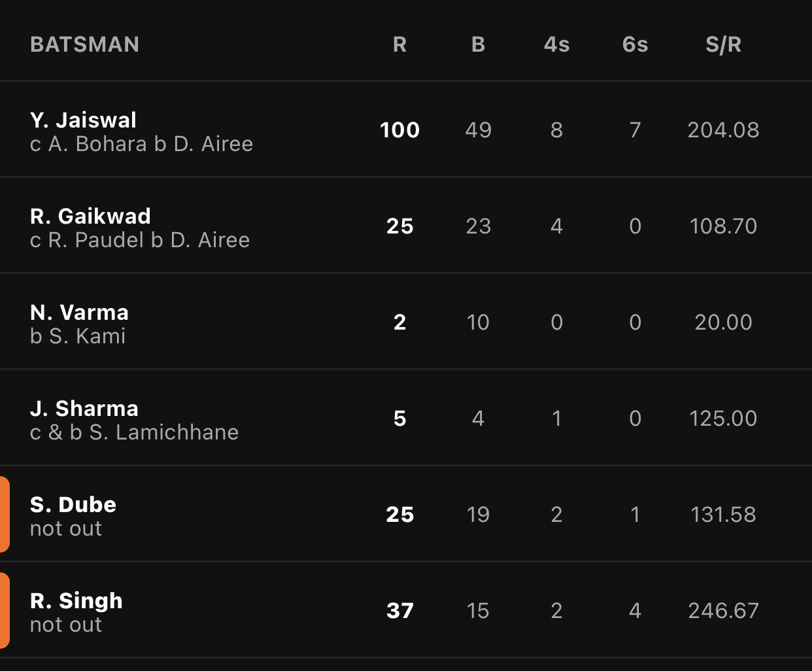The image size is (812, 671).
Task: Click R. Singh's 246.67 strike rate
Action: click(723, 610)
